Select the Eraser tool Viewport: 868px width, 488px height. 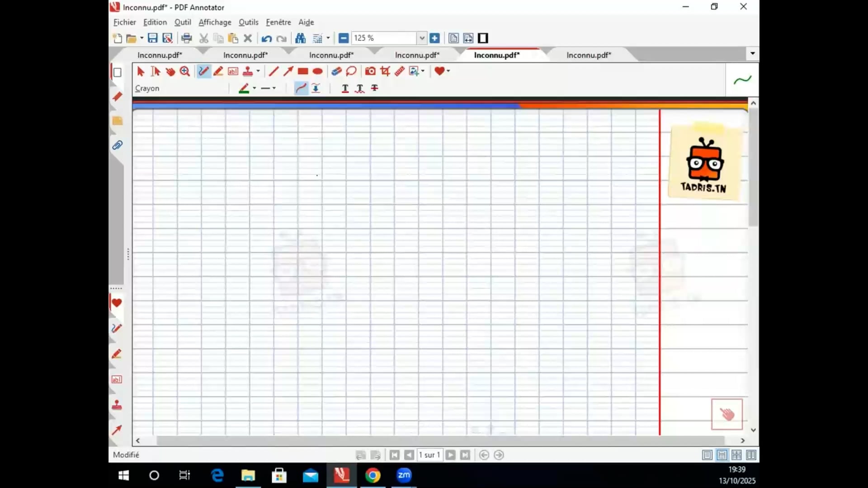pyautogui.click(x=336, y=71)
